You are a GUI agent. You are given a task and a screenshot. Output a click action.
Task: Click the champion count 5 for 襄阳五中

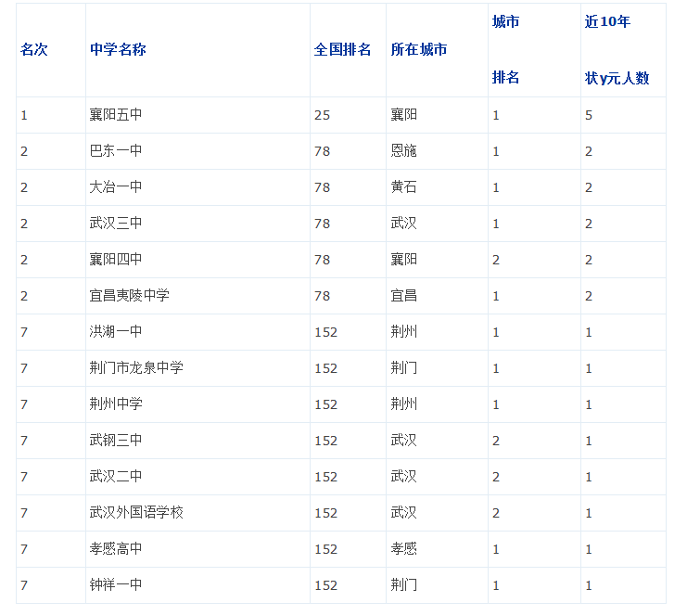(589, 115)
